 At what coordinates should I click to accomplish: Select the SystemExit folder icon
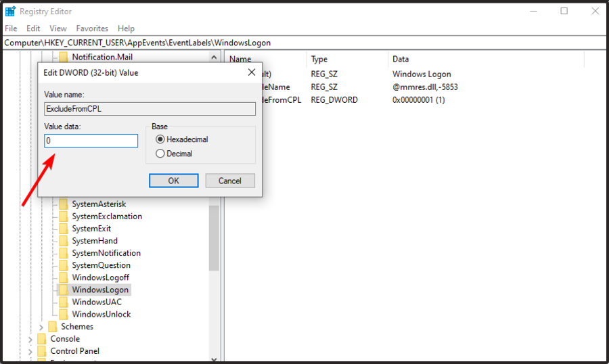click(64, 229)
